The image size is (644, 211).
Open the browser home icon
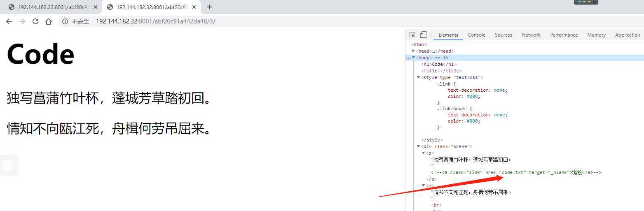(x=49, y=21)
